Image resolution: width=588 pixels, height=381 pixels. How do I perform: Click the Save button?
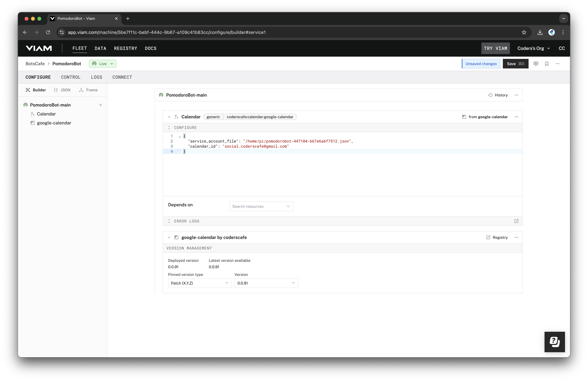[515, 64]
